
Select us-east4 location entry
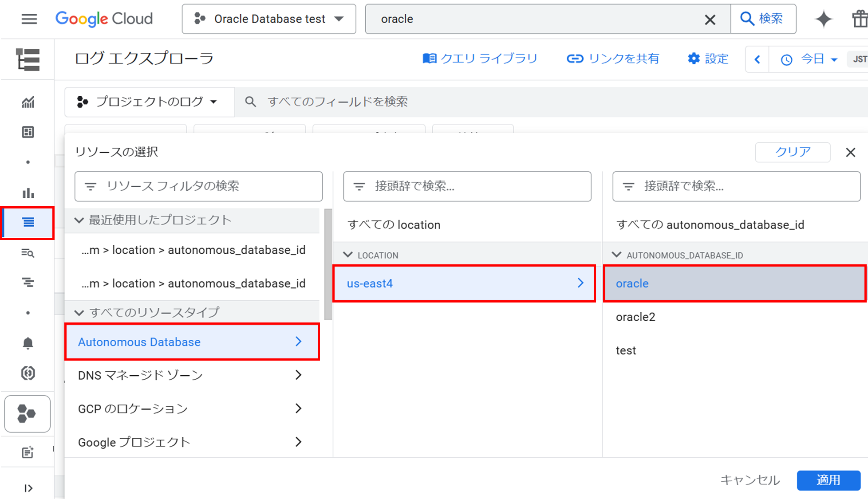[x=464, y=283]
